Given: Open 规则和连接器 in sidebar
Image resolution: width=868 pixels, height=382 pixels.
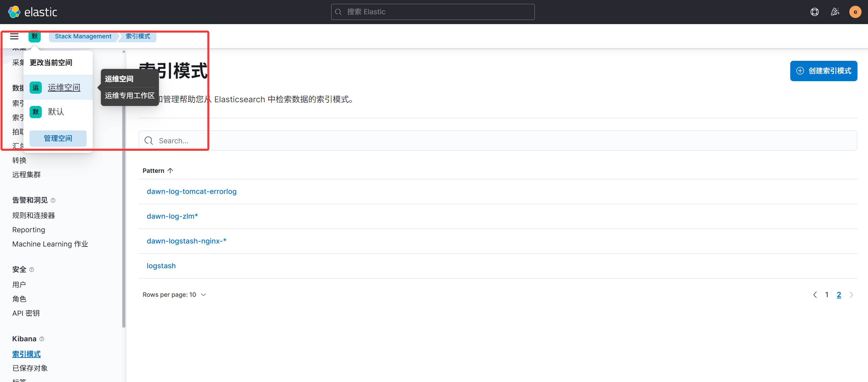Looking at the screenshot, I should click(x=34, y=215).
